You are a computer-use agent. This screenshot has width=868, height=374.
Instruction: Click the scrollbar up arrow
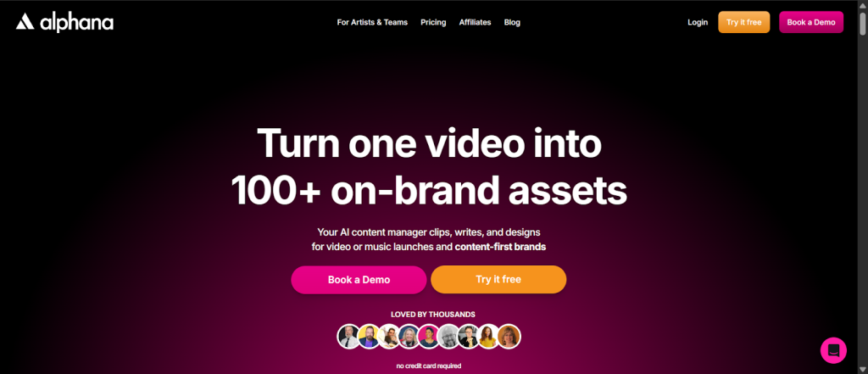tap(862, 5)
